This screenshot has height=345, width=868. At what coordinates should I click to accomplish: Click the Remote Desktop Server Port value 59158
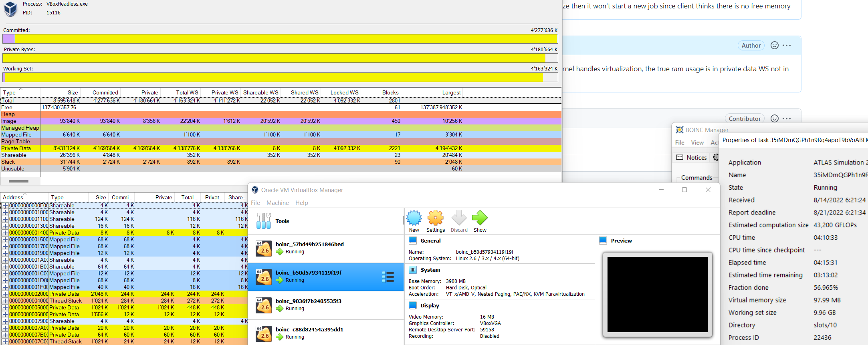click(487, 330)
